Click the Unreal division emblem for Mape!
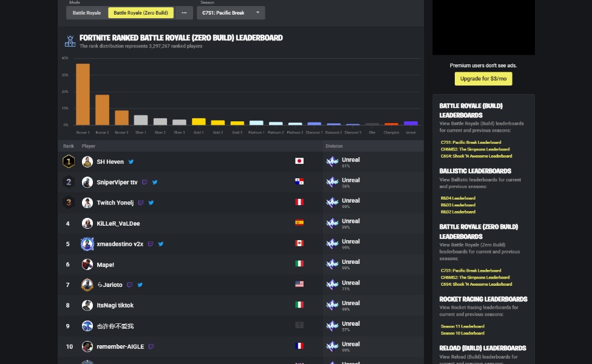 tap(332, 264)
